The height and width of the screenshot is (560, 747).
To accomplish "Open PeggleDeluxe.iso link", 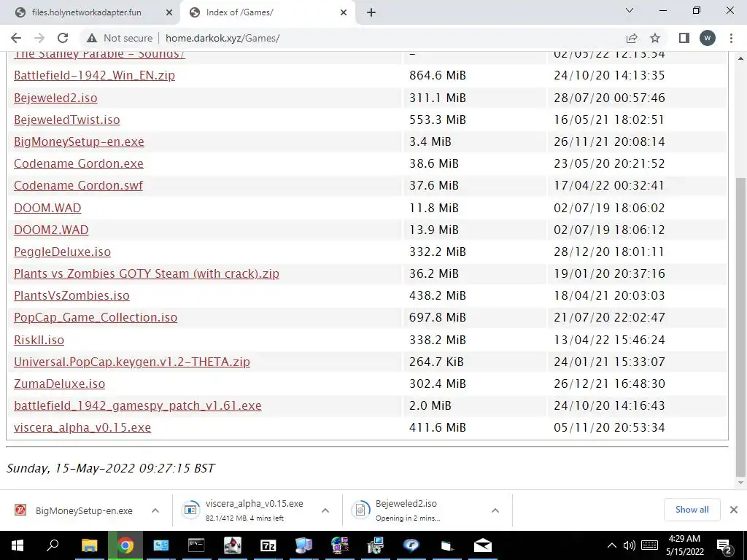I will click(x=62, y=252).
